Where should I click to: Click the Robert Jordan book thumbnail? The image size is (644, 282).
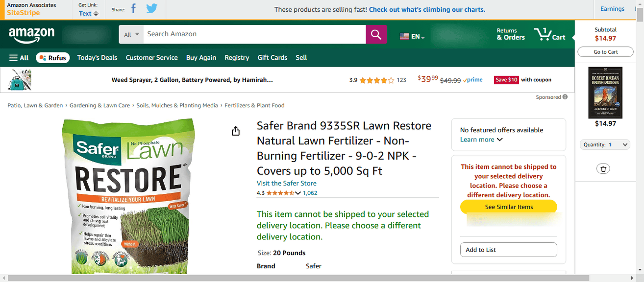click(605, 93)
